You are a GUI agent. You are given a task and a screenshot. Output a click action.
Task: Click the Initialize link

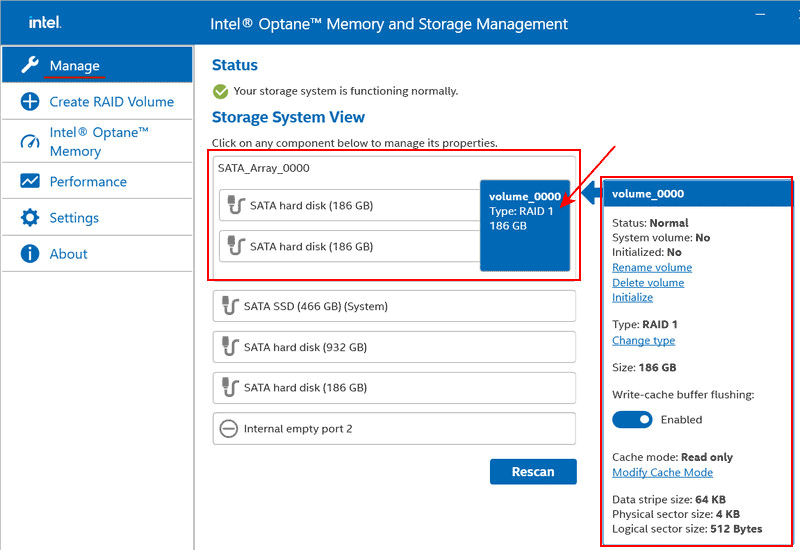632,297
